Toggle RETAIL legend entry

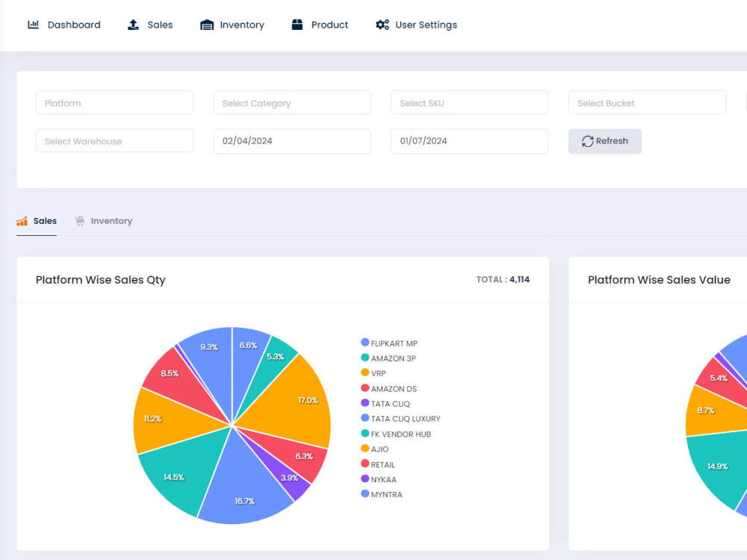(378, 464)
